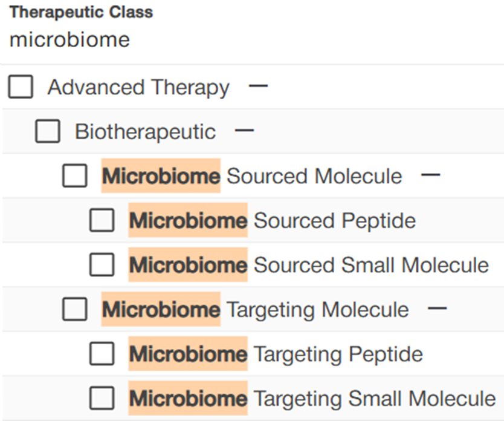The image size is (504, 421).
Task: Check the Advanced Therapy checkbox
Action: [21, 88]
